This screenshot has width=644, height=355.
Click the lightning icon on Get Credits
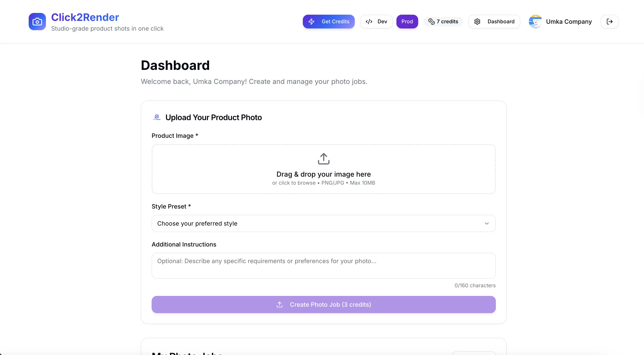pos(311,22)
